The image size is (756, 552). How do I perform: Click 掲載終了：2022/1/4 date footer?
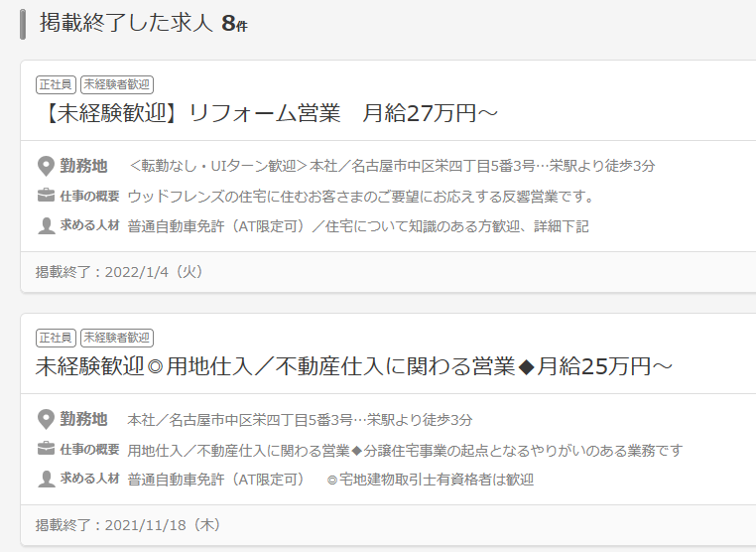[x=120, y=272]
